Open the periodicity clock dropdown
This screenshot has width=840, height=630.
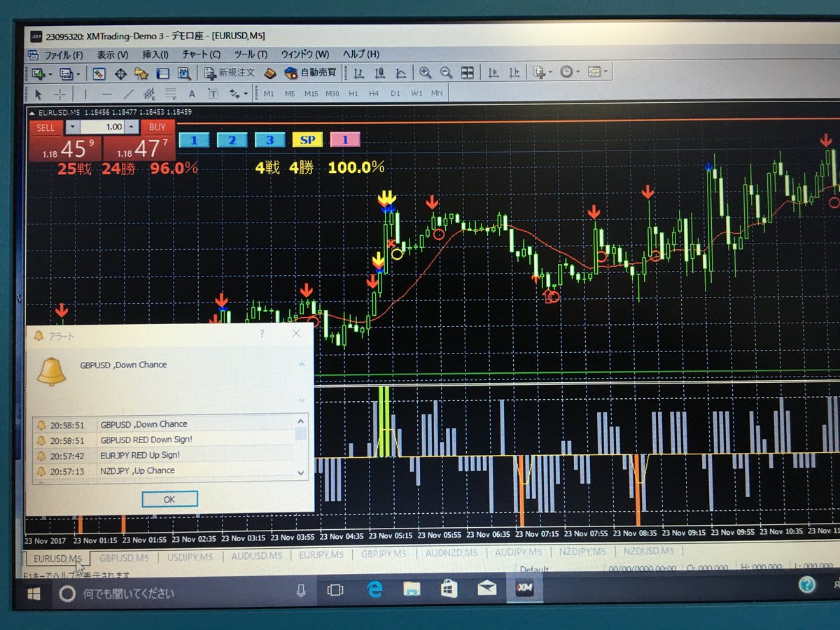tap(569, 72)
